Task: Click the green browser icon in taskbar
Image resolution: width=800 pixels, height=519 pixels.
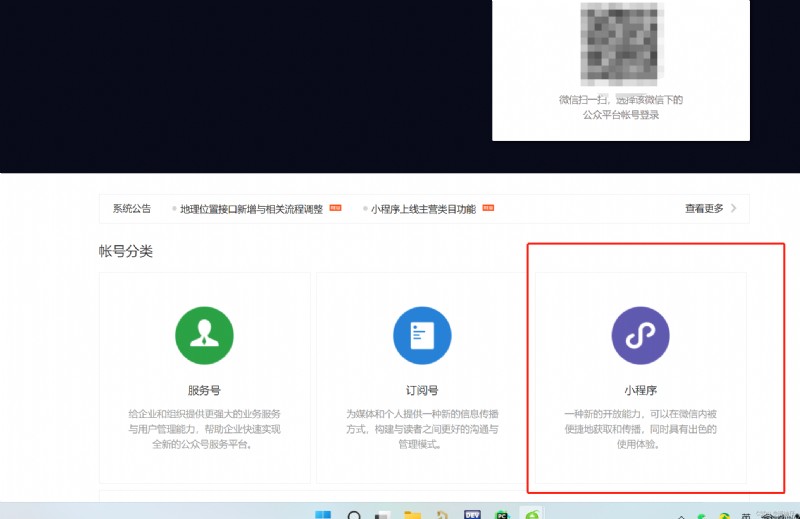Action: click(532, 514)
